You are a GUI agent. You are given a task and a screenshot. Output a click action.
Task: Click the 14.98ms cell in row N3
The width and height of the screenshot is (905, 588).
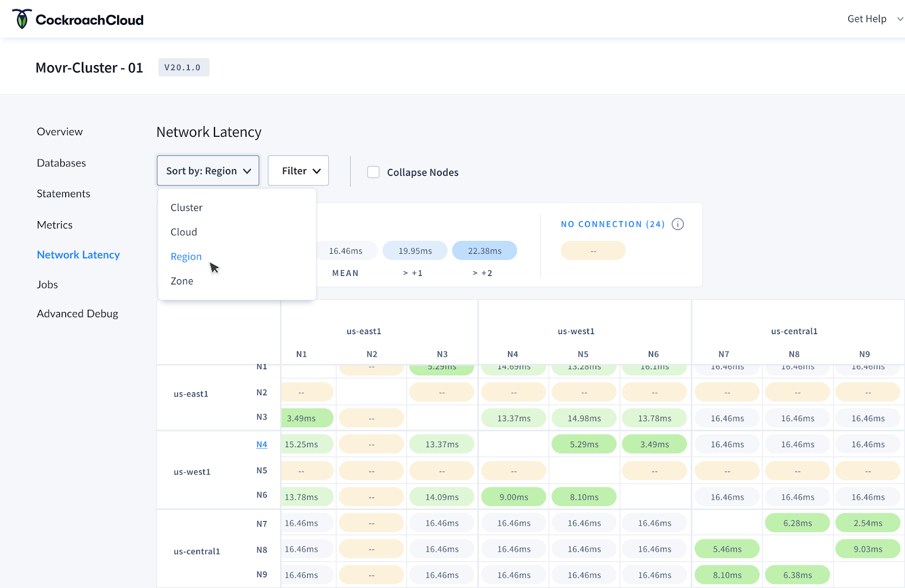584,418
